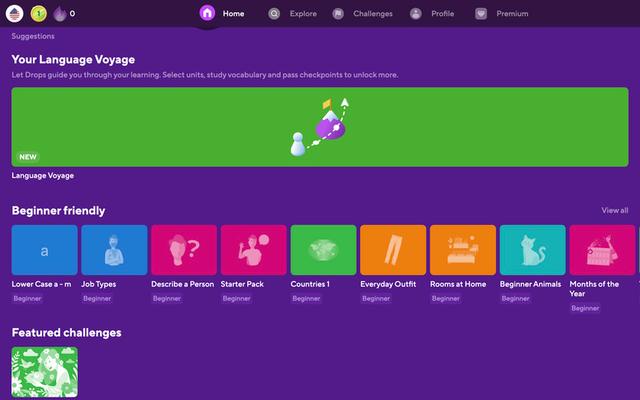Click the Beginner friendly heading
The width and height of the screenshot is (640, 400).
coord(58,211)
